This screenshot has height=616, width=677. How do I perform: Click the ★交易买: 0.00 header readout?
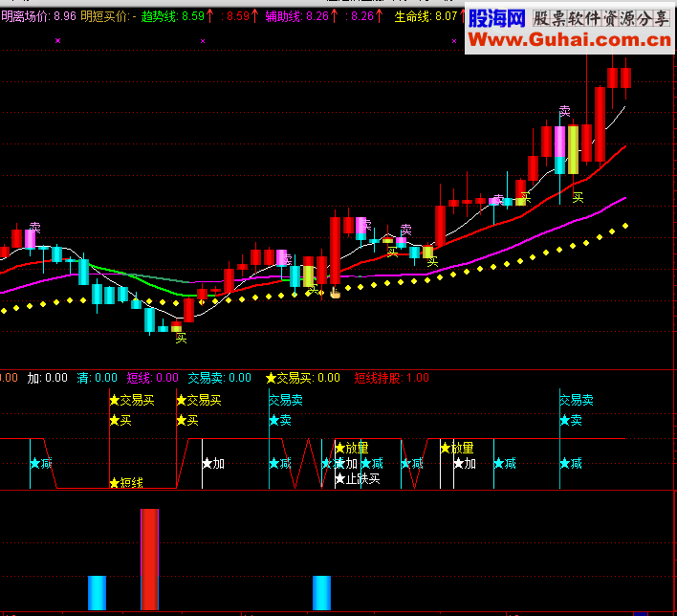pos(303,378)
